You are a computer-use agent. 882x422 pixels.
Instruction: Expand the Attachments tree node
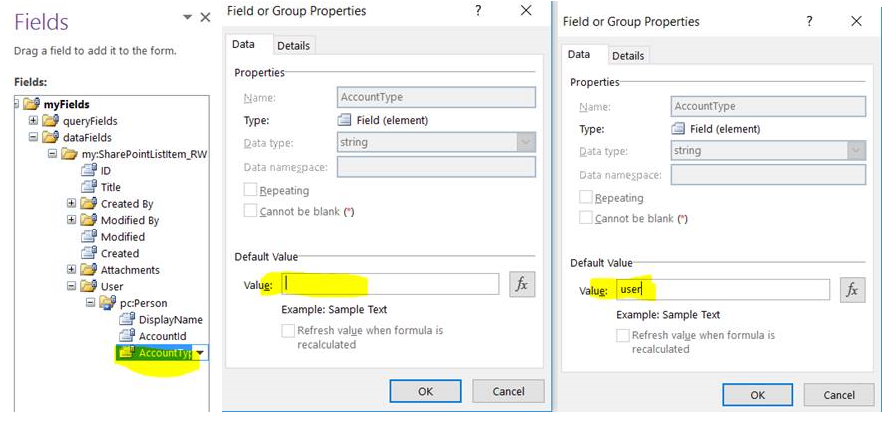point(72,270)
